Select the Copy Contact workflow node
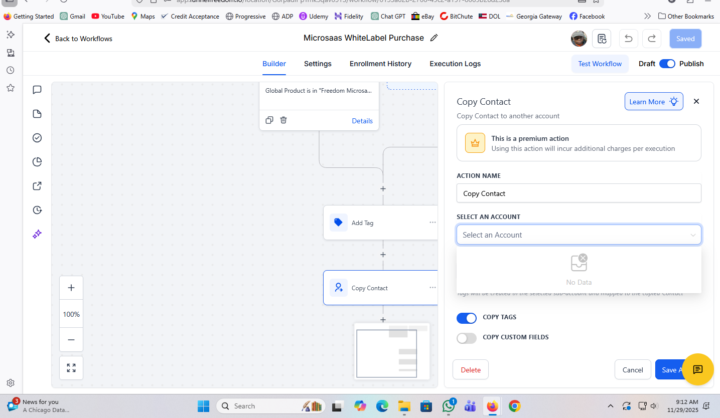 point(380,288)
